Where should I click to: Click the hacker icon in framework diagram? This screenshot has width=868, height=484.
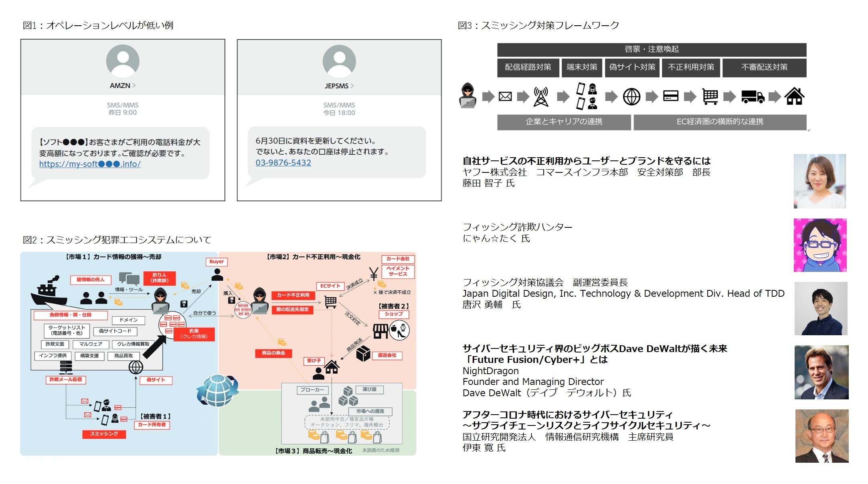[467, 96]
